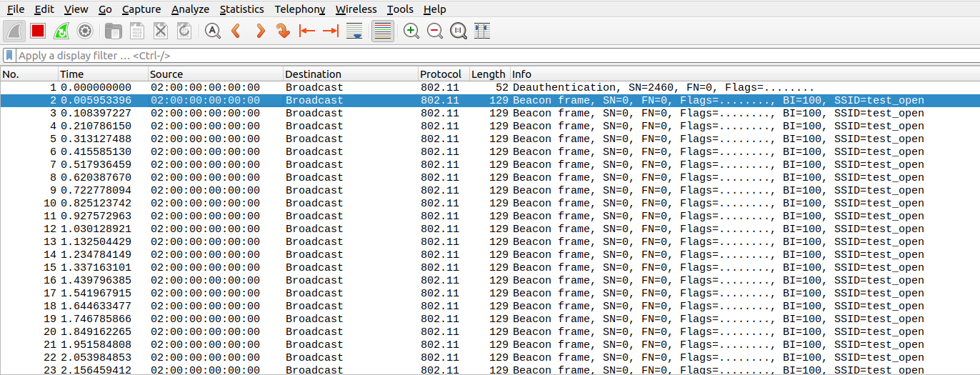This screenshot has height=375, width=980.
Task: Jump to the last packet
Action: 331,31
